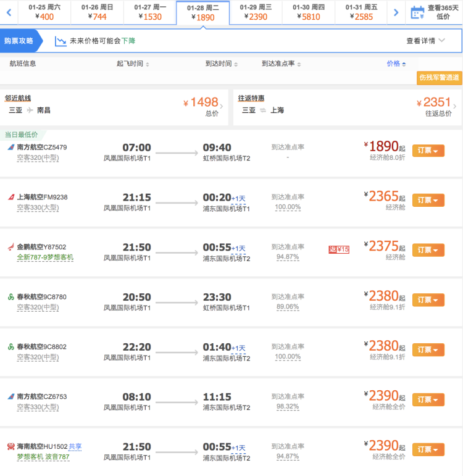The image size is (463, 476).
Task: Click the Hainan Airlines HU1502 logo
Action: pos(10,446)
